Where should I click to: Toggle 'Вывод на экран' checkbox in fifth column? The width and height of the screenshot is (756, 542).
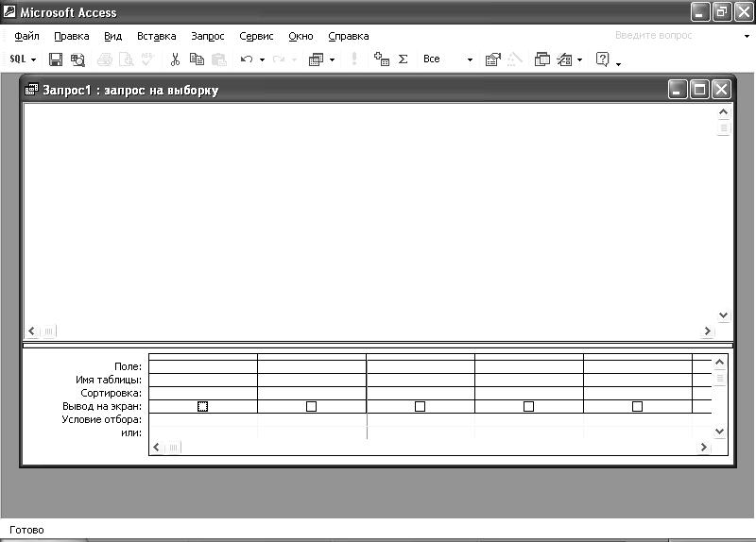(x=637, y=407)
